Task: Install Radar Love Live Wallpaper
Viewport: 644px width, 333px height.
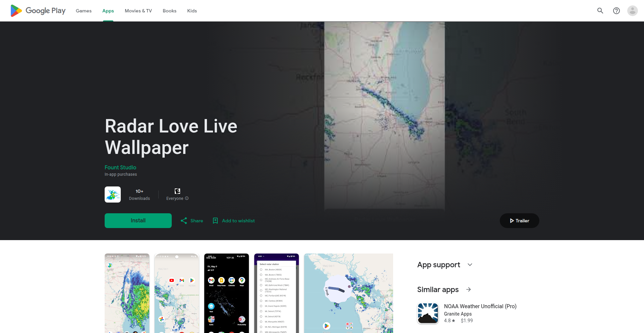Action: (138, 221)
